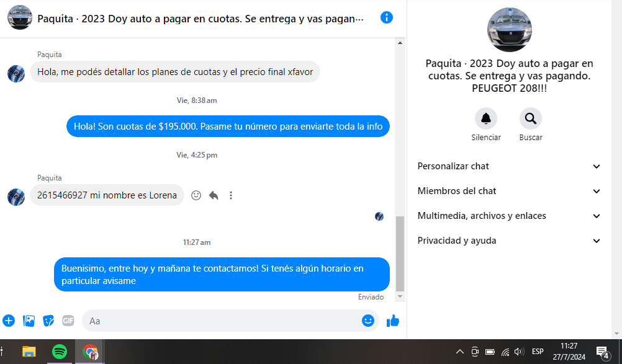Viewport: 622px width, 364px height.
Task: Click the battery tray icon
Action: coord(490,352)
